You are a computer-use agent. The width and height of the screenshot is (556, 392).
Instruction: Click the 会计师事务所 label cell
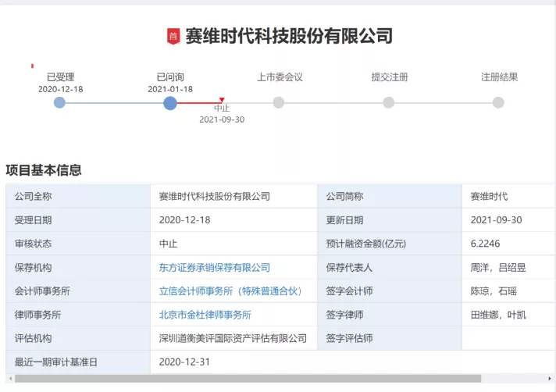[x=78, y=291]
